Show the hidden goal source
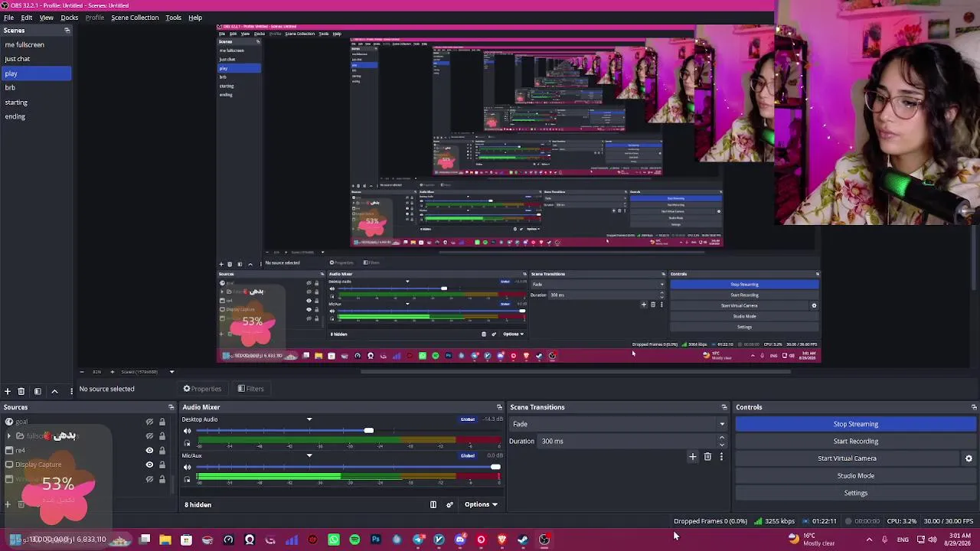980x551 pixels. pyautogui.click(x=149, y=422)
